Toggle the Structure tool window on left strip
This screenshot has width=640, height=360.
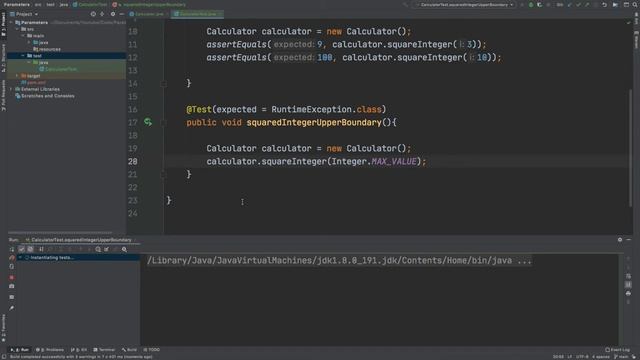click(3, 58)
